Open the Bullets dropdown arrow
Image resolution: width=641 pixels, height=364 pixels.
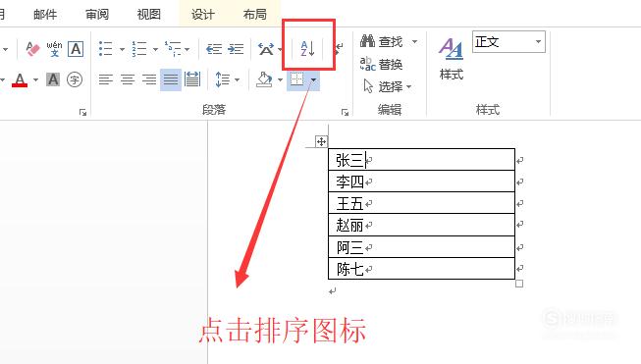click(122, 49)
